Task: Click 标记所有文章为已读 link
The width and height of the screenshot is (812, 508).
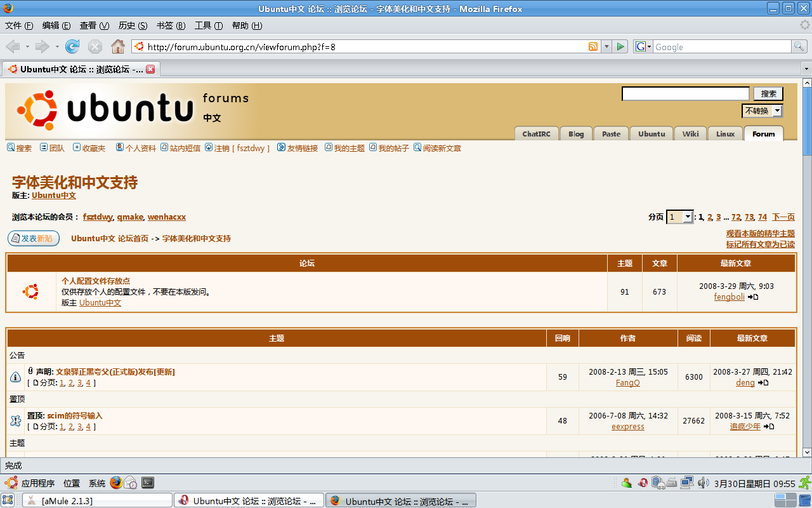Action: click(761, 244)
